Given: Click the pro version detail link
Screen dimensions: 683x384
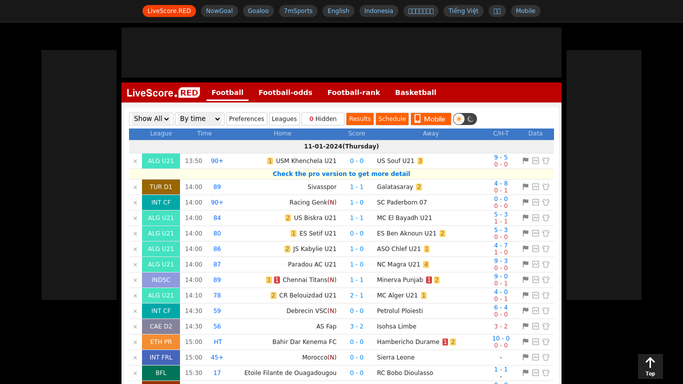Looking at the screenshot, I should (x=342, y=174).
